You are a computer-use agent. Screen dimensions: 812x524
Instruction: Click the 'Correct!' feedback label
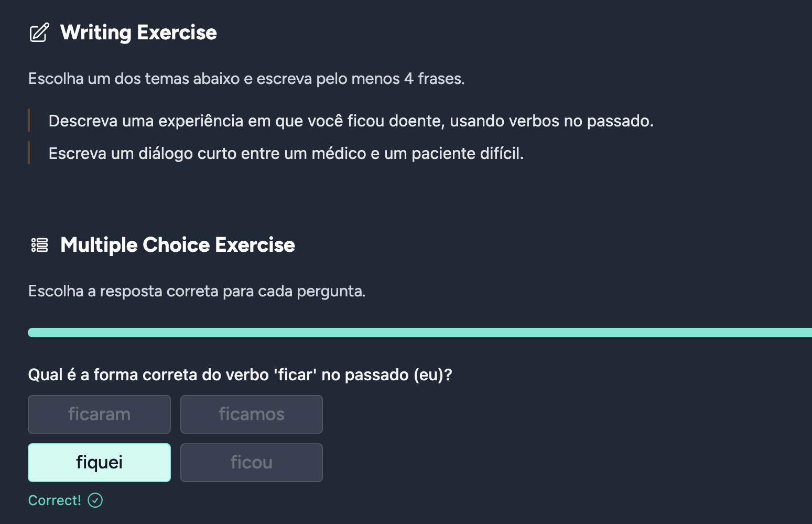(x=55, y=500)
